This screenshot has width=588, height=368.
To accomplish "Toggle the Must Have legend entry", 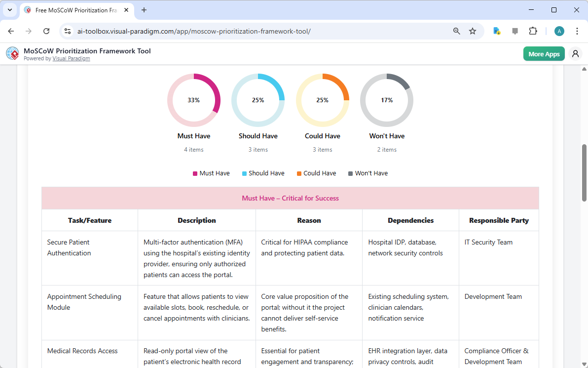I will click(211, 173).
